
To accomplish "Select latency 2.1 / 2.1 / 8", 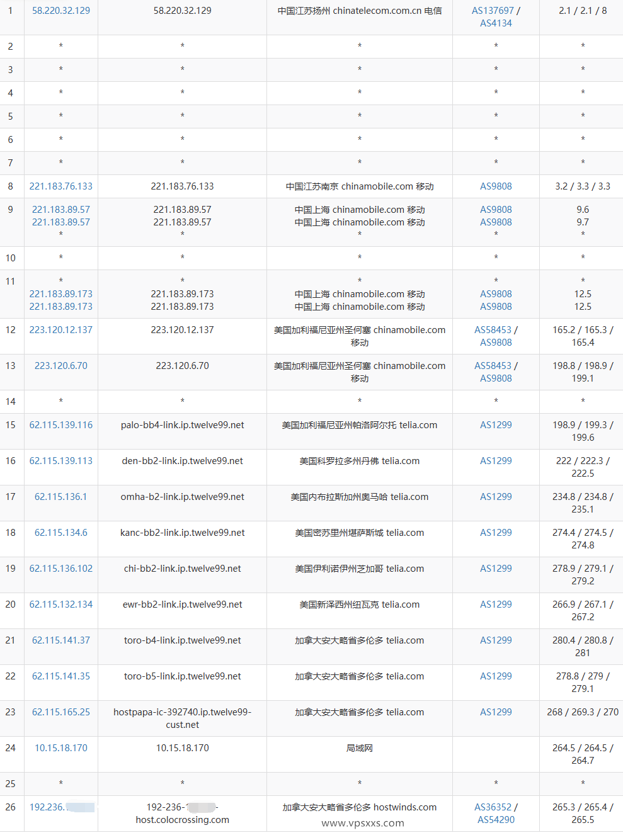I will [x=583, y=11].
